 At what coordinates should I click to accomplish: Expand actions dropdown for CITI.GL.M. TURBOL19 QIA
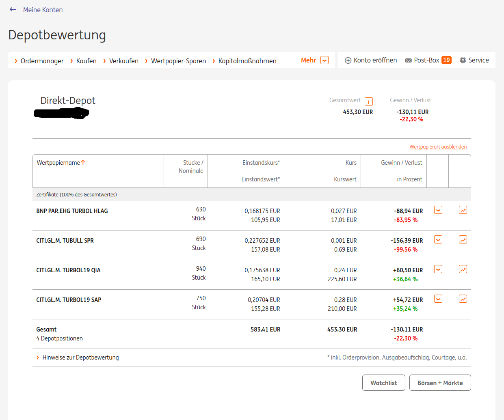click(438, 269)
